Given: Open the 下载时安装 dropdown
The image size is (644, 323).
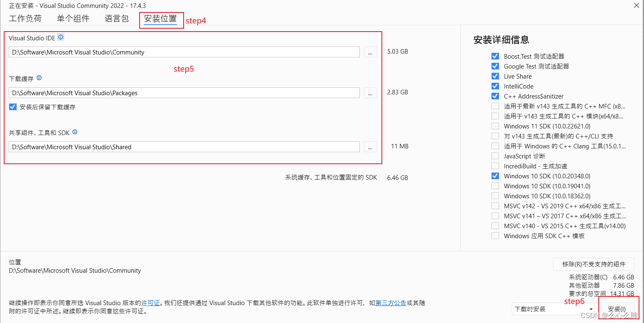Looking at the screenshot, I should point(554,309).
